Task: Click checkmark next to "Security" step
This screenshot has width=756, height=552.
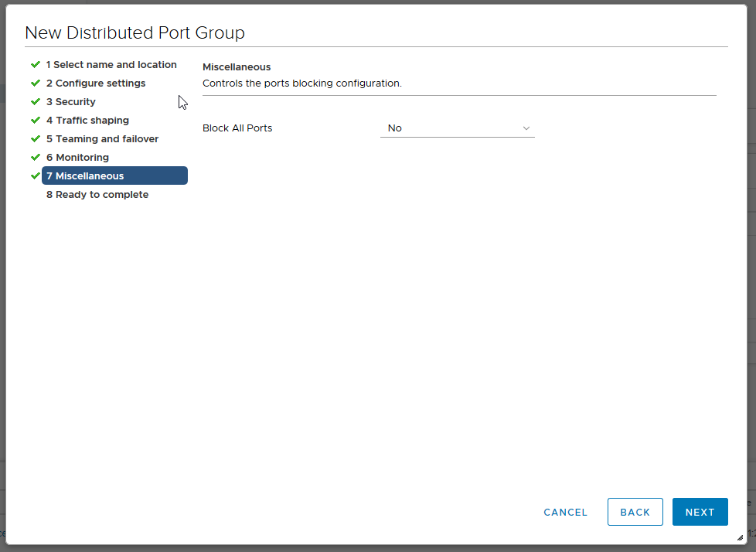Action: [36, 101]
